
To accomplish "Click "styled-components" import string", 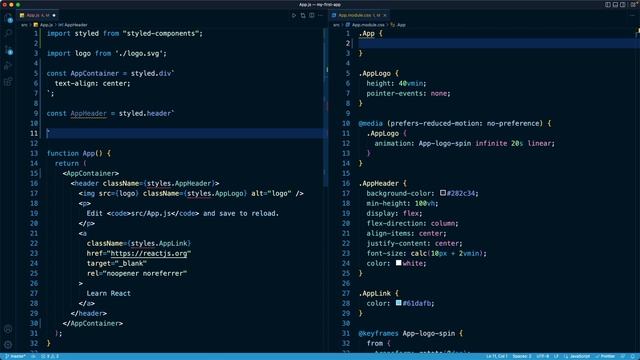I will click(x=160, y=33).
